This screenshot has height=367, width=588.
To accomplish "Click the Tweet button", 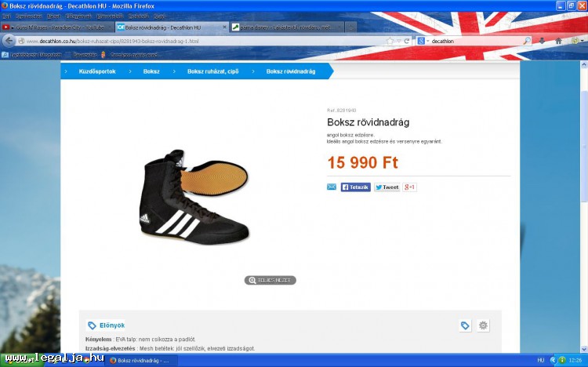I will point(387,187).
